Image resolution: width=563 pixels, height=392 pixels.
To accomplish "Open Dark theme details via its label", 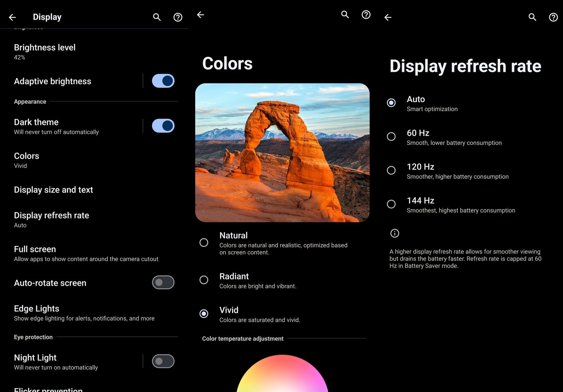I will [x=36, y=122].
